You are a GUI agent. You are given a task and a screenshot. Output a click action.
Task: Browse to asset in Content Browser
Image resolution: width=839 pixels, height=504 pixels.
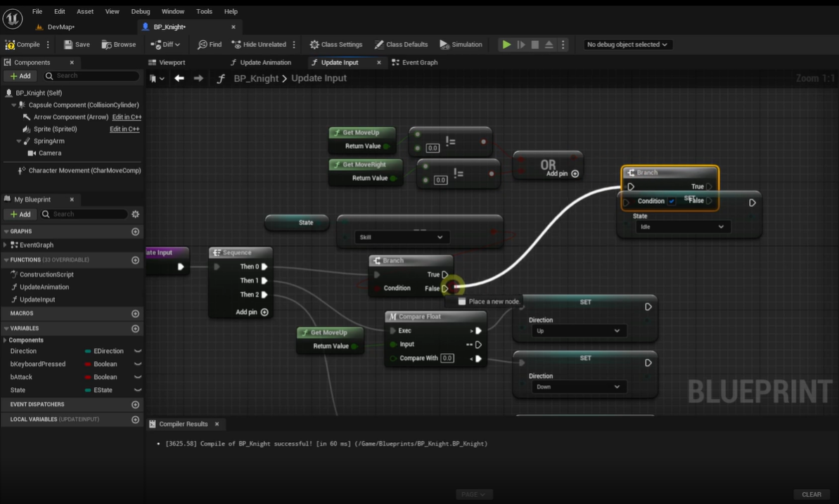(x=119, y=44)
